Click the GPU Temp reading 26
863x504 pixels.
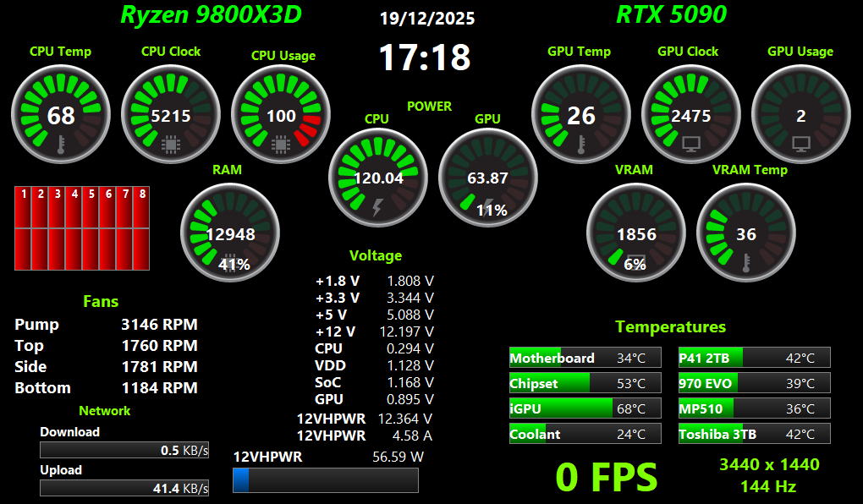[x=581, y=116]
